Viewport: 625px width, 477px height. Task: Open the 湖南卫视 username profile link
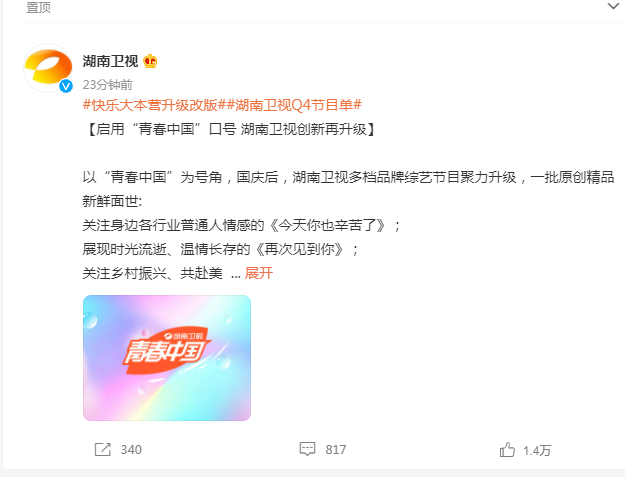(x=110, y=61)
